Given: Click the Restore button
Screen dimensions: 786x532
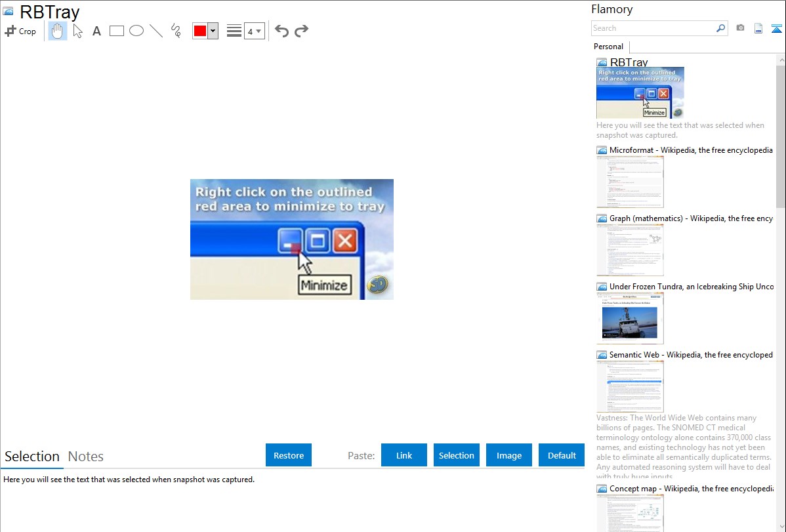Looking at the screenshot, I should (289, 455).
